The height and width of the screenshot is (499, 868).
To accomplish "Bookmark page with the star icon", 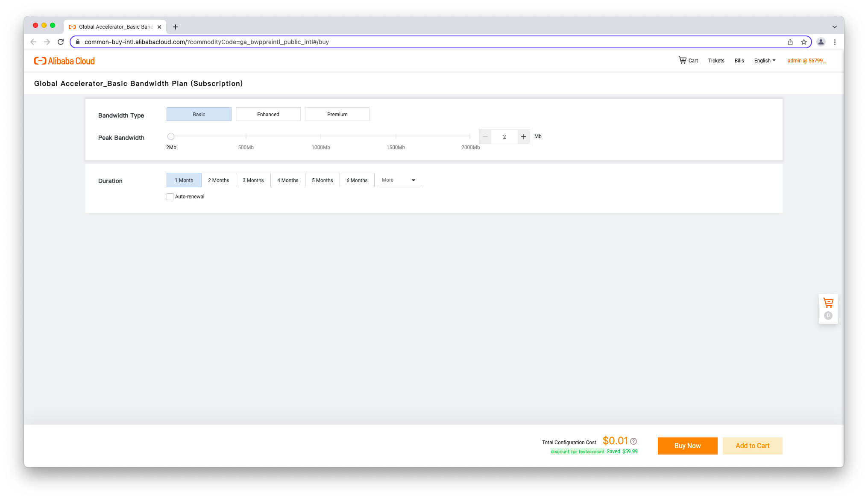I will pos(804,42).
